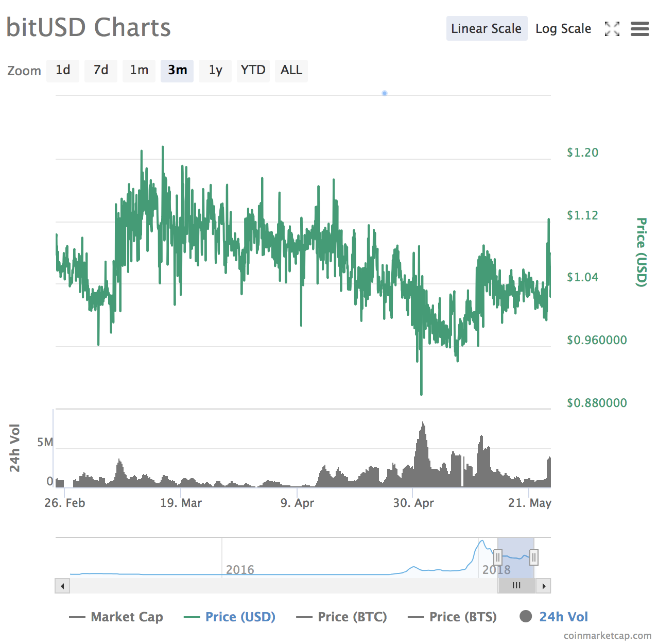The height and width of the screenshot is (644, 658).
Task: Click the $0.880000 price axis label
Action: pos(597,403)
